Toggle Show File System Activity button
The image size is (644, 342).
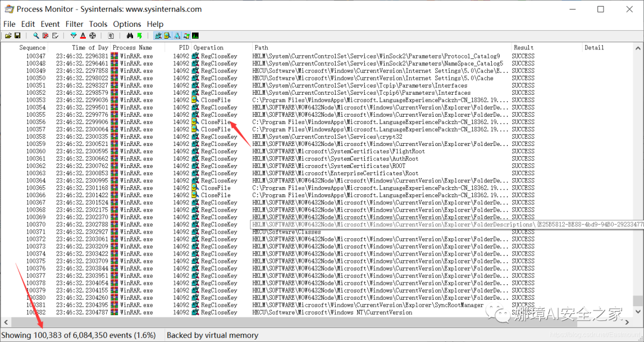coord(168,36)
